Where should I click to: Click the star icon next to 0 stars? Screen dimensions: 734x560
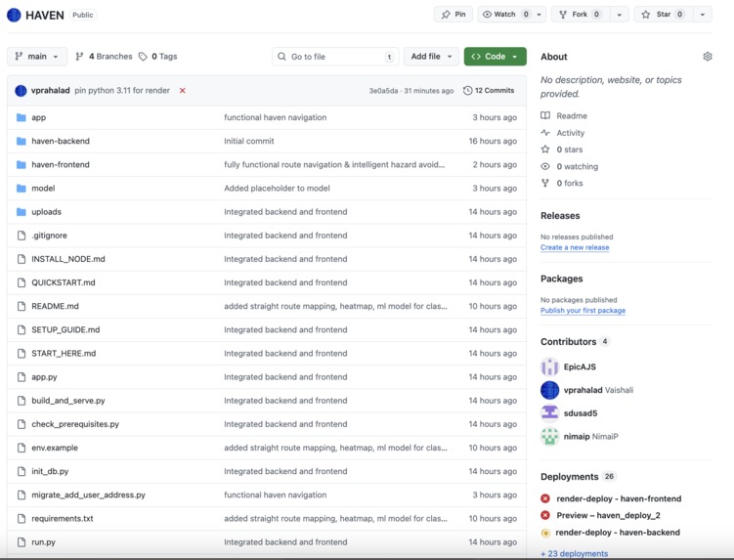[x=545, y=150]
